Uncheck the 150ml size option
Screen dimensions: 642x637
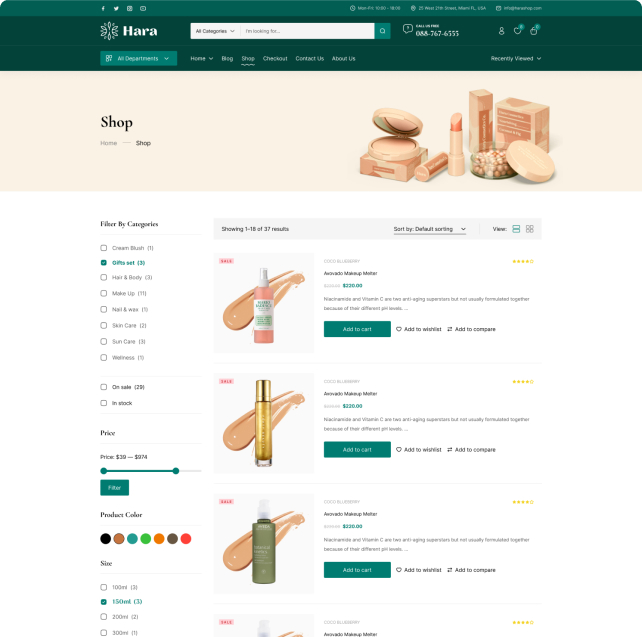point(104,602)
